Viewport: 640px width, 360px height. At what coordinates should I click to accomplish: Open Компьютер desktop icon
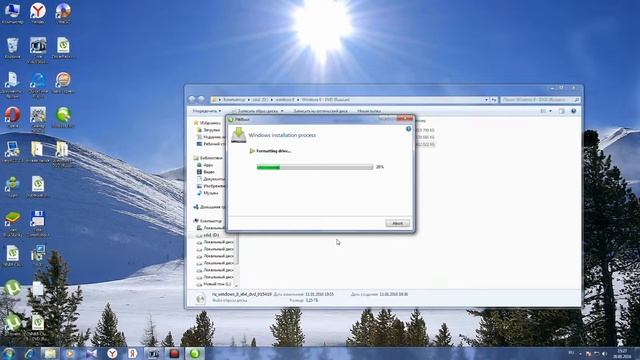pyautogui.click(x=12, y=13)
